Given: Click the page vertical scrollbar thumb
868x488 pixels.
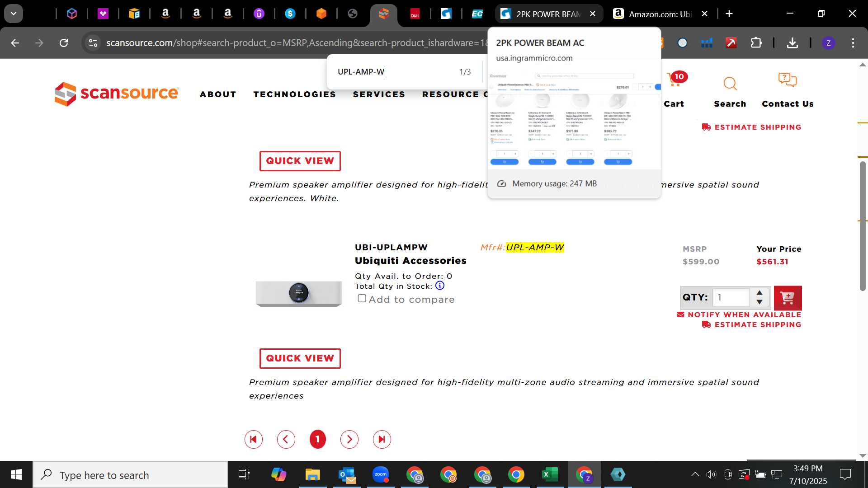Looking at the screenshot, I should 863,226.
